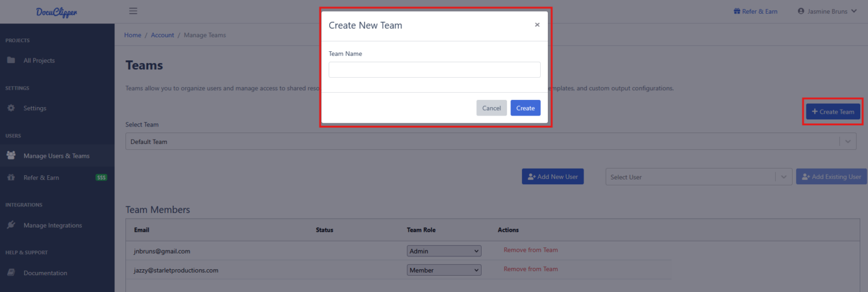This screenshot has width=868, height=292.
Task: Click the All Projects folder icon
Action: (11, 60)
